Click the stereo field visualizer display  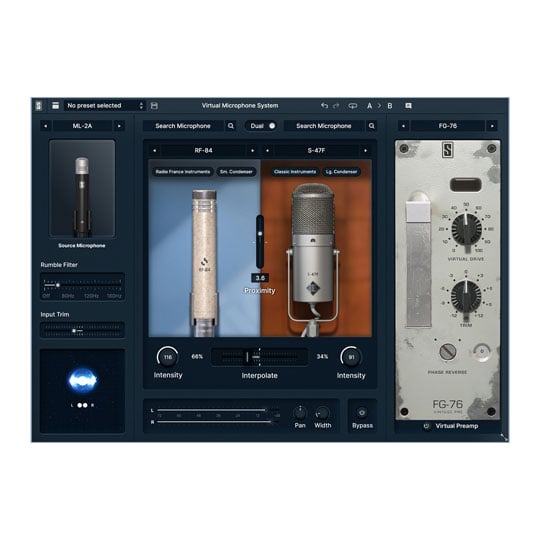tap(82, 391)
